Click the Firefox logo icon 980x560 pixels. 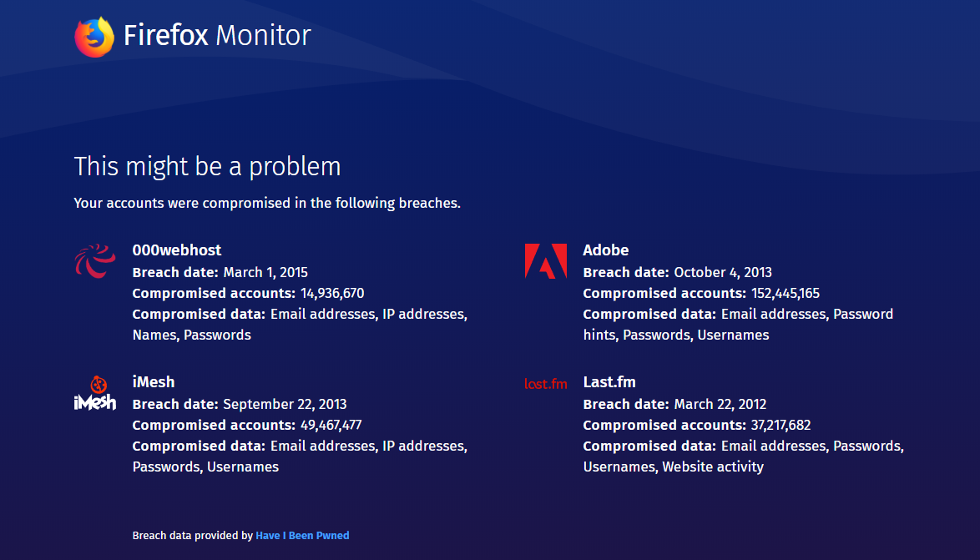[94, 37]
